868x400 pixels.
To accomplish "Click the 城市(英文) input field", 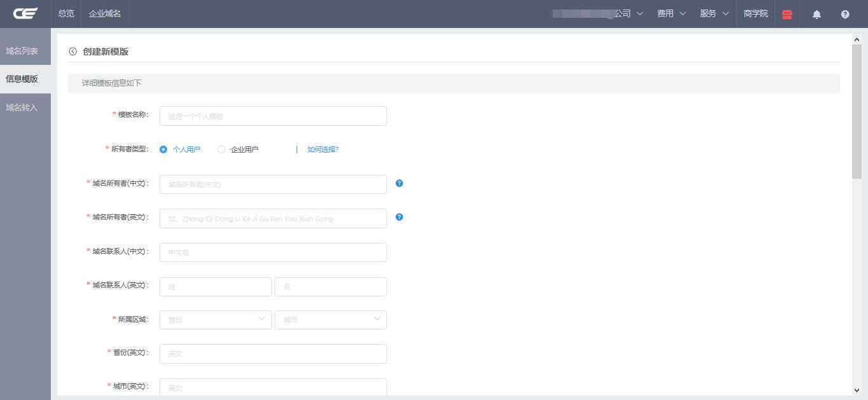I will (x=273, y=387).
